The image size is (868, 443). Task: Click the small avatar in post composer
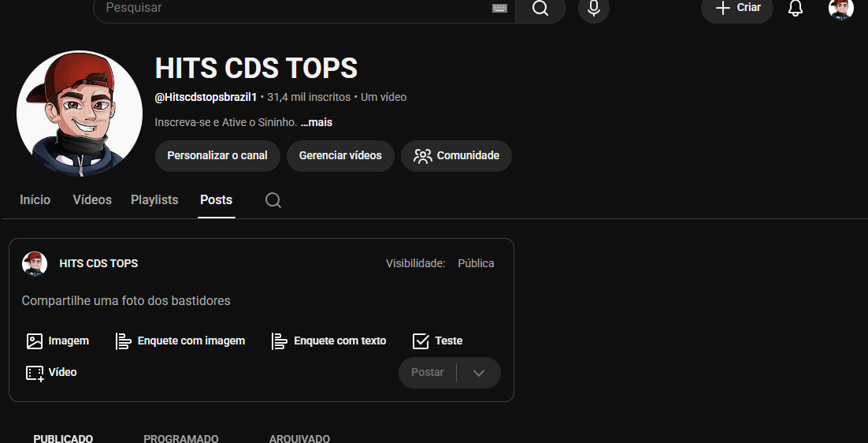(35, 263)
